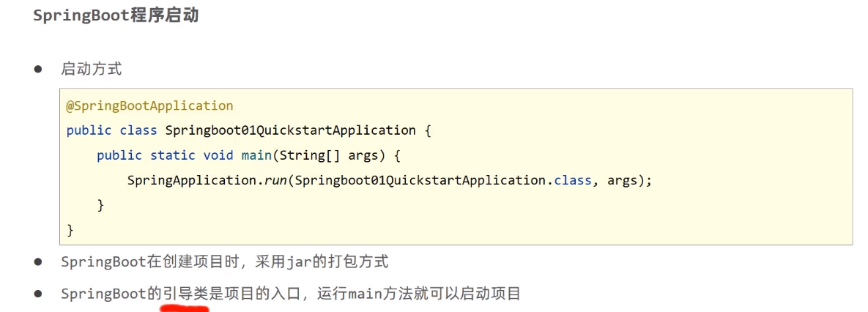Screen dimensions: 868x312
Task: Click the @SpringBootApplication annotation
Action: (150, 105)
